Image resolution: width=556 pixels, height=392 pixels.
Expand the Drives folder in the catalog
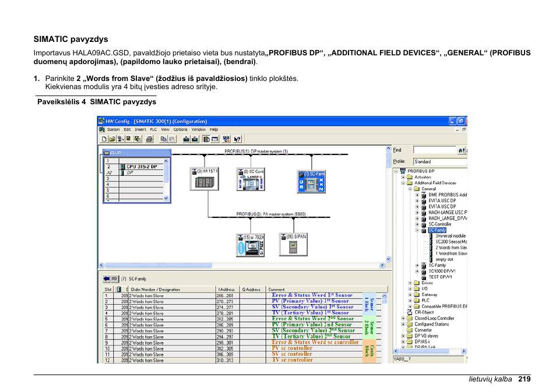pos(409,282)
